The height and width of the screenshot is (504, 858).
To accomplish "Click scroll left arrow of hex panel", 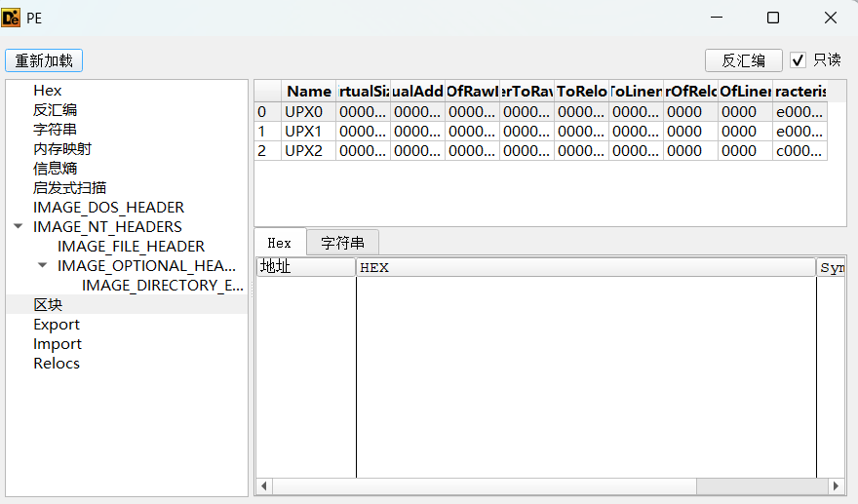I will (x=263, y=485).
